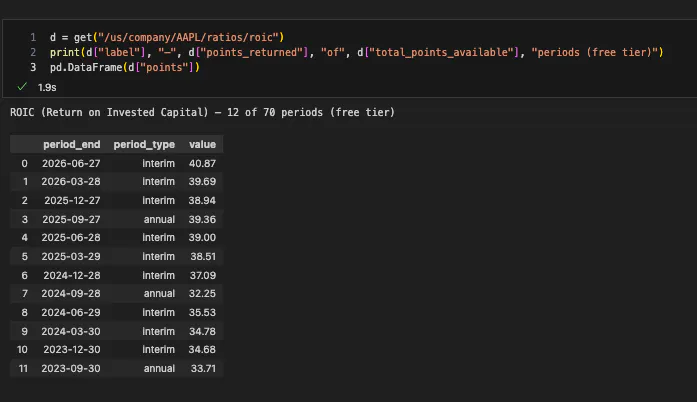The image size is (697, 402).
Task: Click code line 1 with get request
Action: click(x=167, y=37)
